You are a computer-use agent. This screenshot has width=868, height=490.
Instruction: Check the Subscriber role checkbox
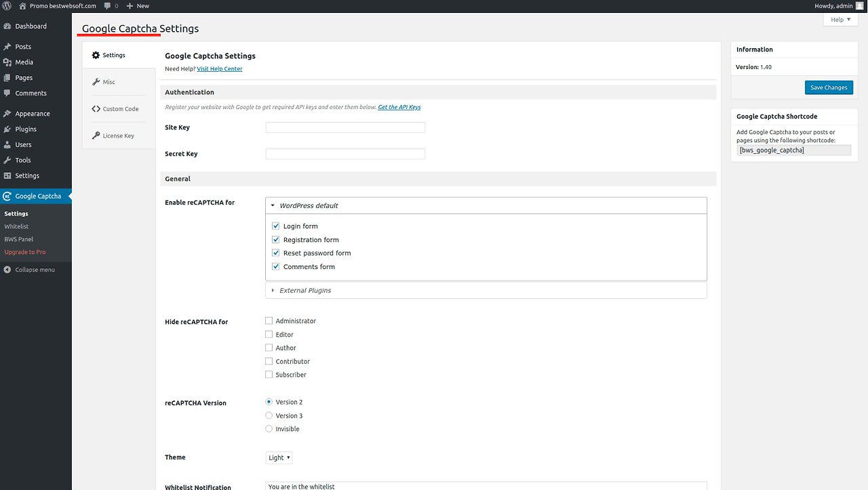point(269,375)
